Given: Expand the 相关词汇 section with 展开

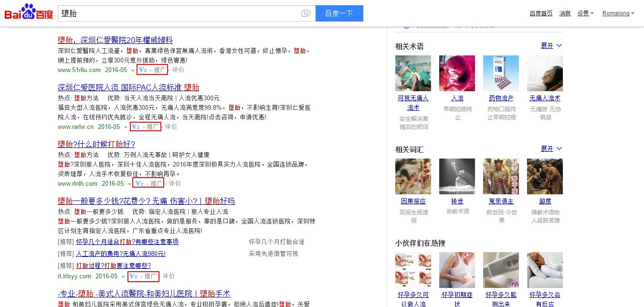Looking at the screenshot, I should 551,149.
